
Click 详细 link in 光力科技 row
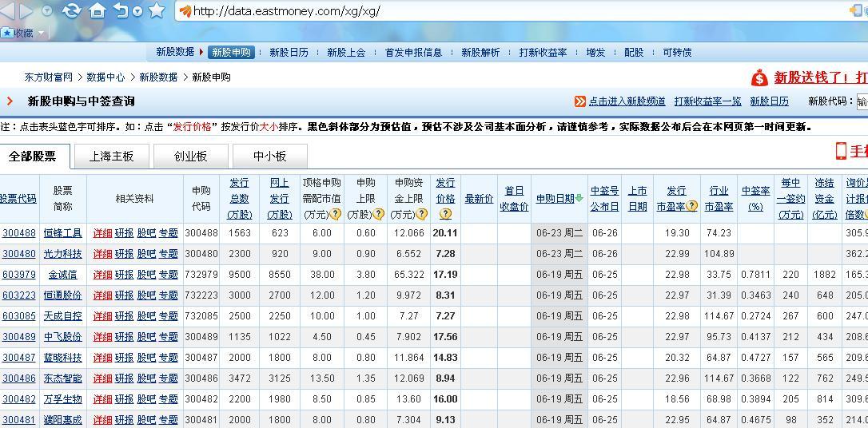pos(102,254)
